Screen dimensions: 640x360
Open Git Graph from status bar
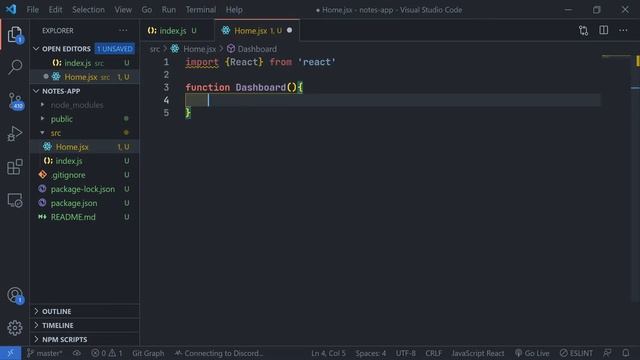tap(148, 353)
